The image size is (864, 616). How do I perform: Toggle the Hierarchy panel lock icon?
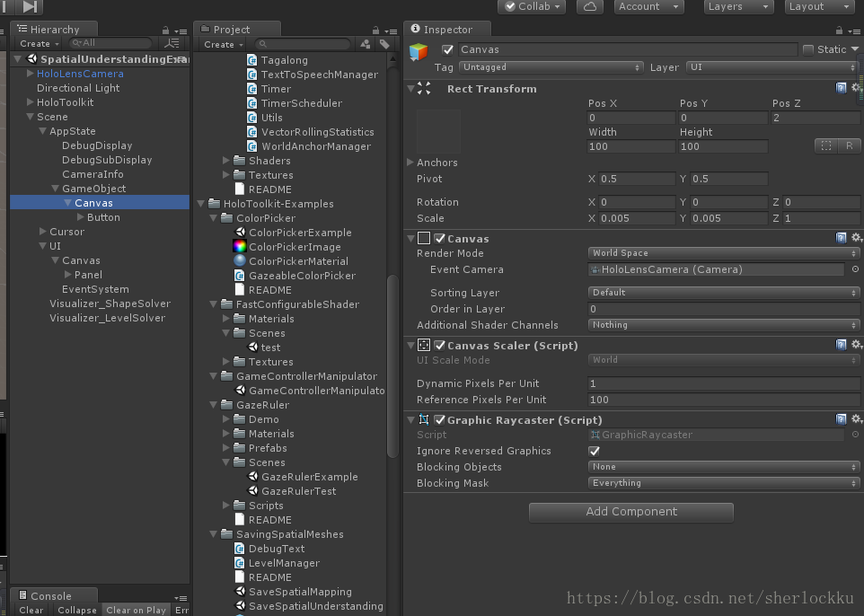pos(165,31)
